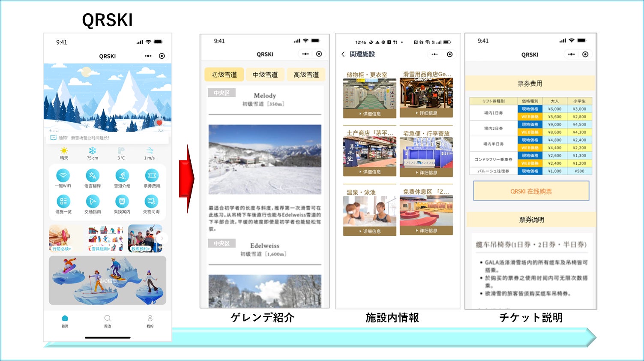The height and width of the screenshot is (361, 644).
Task: Click the 温泉・泳池 card title
Action: (361, 193)
